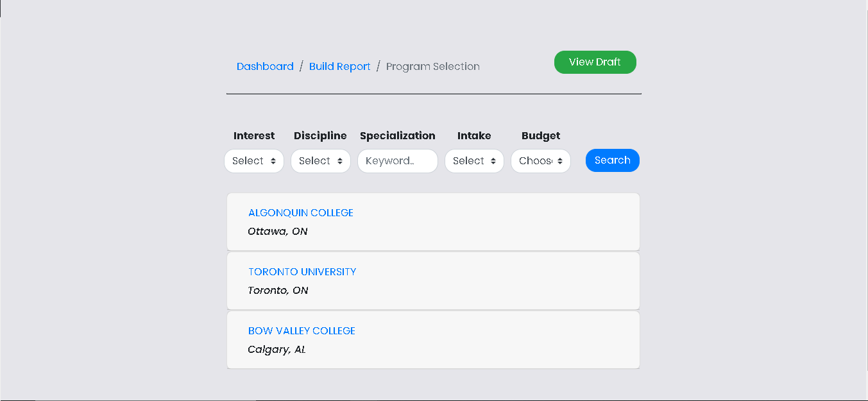Open the Budget Choose dropdown
868x401 pixels.
pos(541,161)
